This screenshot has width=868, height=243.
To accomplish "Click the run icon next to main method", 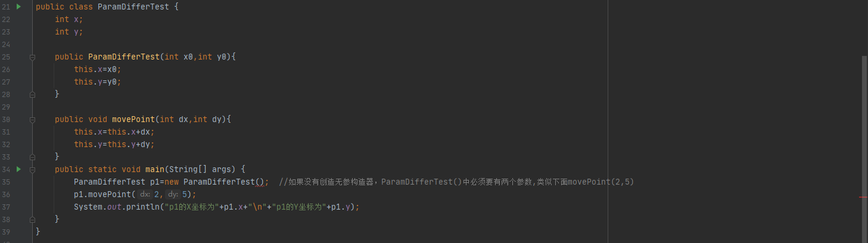I will (18, 169).
